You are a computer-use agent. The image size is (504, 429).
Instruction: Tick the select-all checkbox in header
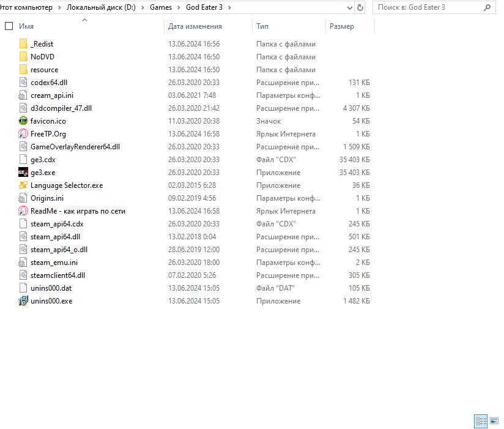click(9, 26)
